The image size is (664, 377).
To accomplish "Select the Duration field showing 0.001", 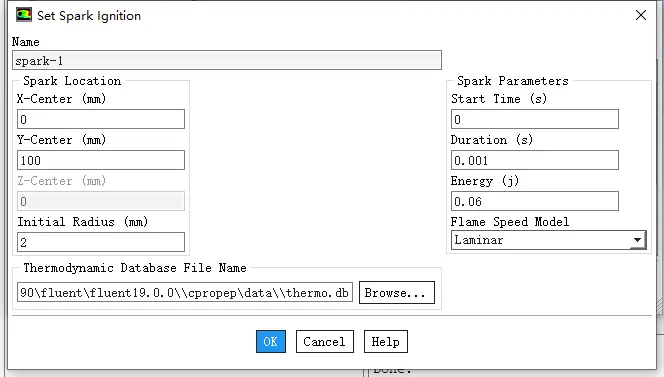I will tap(535, 160).
